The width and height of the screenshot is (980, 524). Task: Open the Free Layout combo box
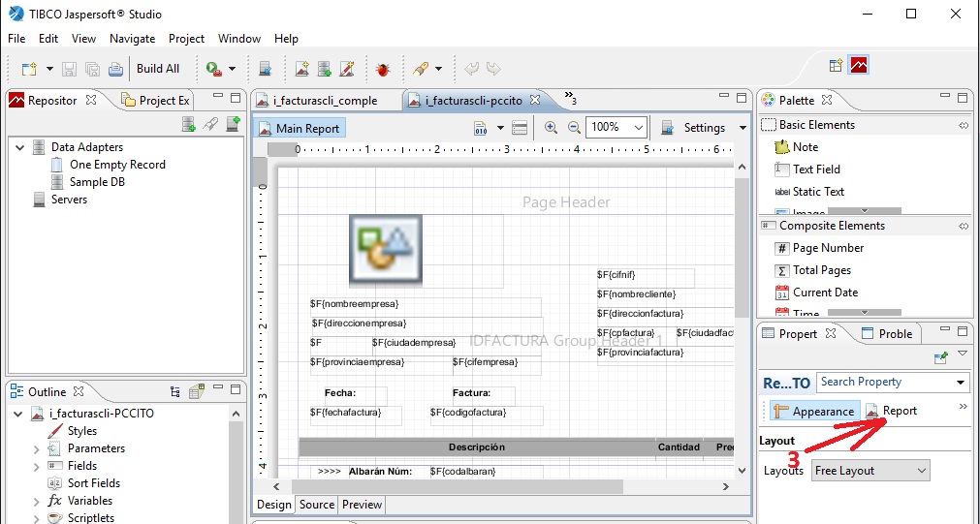[x=870, y=471]
